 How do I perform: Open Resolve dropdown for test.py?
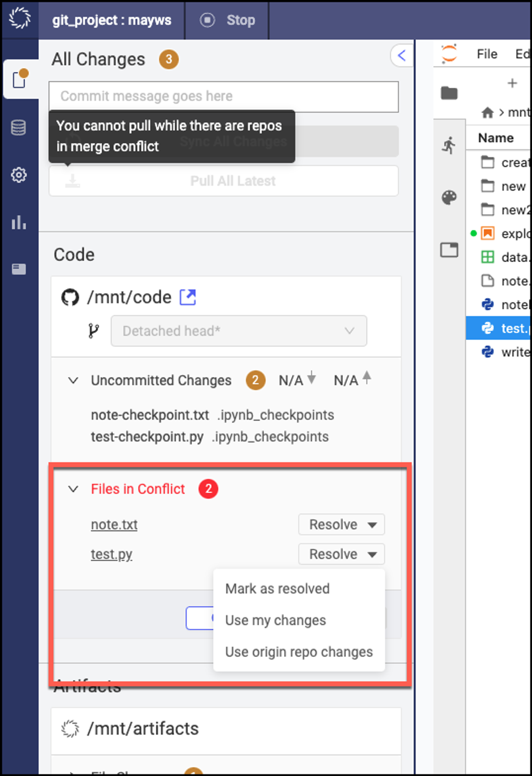tap(341, 554)
